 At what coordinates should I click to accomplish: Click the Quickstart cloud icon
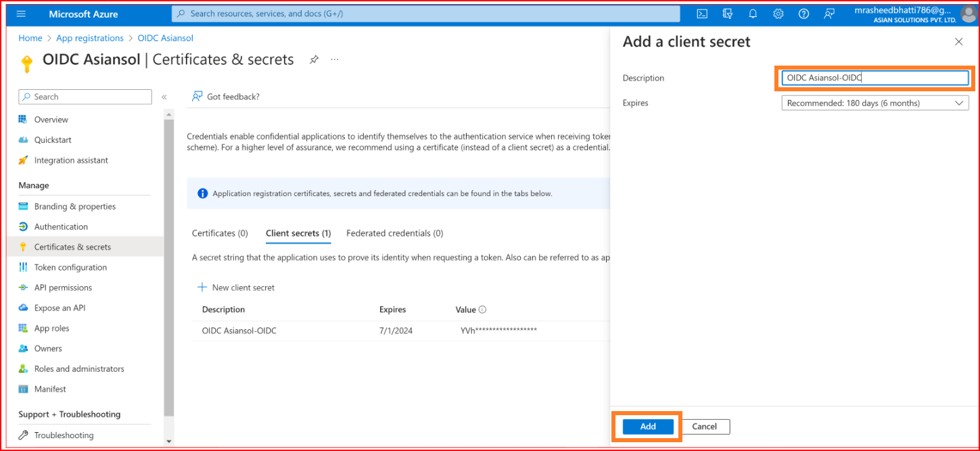point(23,140)
